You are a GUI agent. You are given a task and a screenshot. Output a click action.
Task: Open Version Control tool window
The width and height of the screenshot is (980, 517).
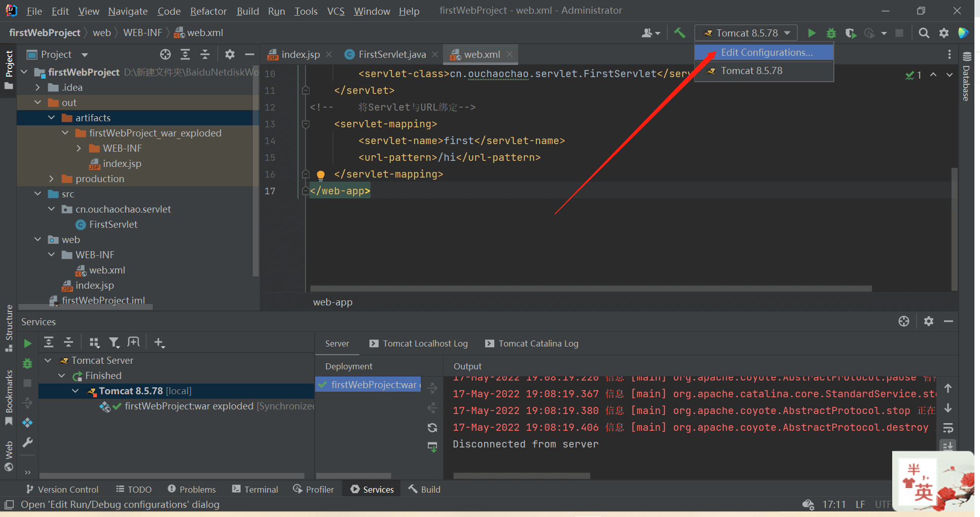pyautogui.click(x=62, y=489)
